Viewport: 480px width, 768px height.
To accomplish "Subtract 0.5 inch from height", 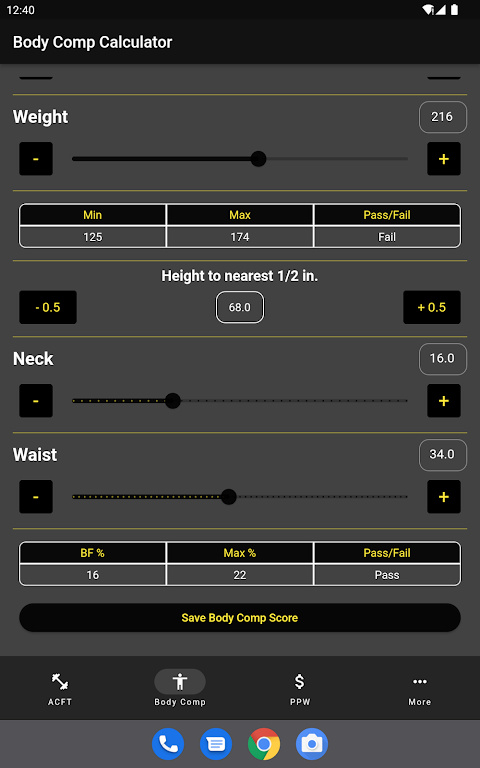I will click(x=48, y=307).
